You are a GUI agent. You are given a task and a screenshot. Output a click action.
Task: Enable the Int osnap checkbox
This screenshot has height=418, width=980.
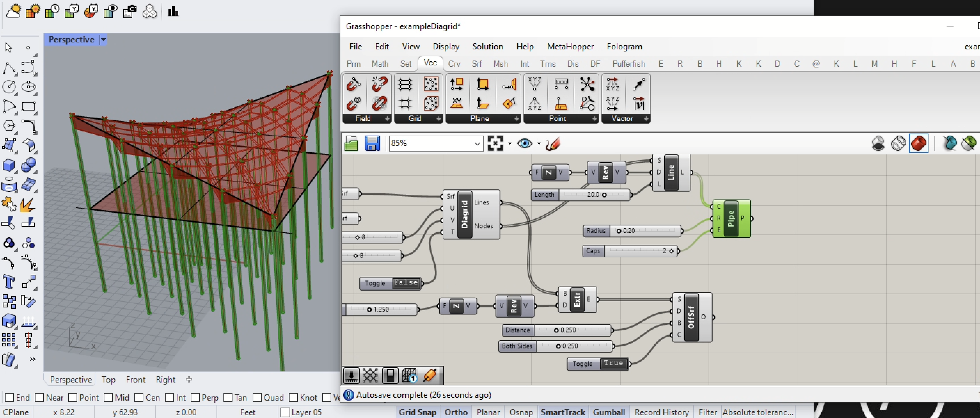170,397
